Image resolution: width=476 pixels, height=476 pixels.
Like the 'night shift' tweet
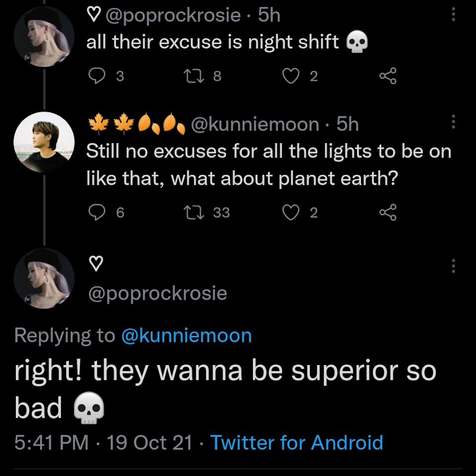click(291, 76)
